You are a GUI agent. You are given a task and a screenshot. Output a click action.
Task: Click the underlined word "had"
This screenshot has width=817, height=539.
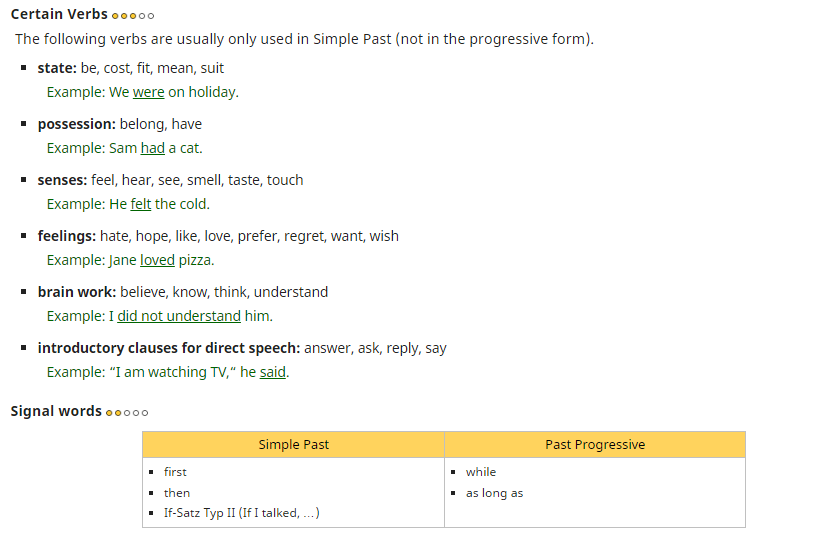(x=152, y=148)
